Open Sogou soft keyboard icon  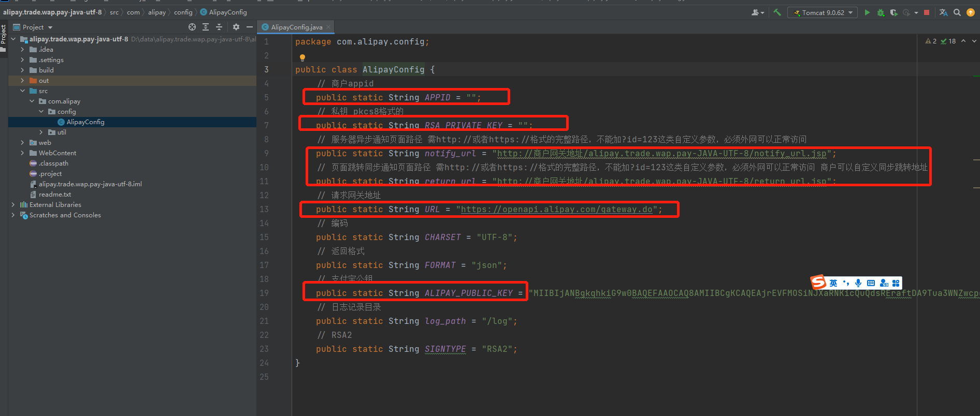871,283
